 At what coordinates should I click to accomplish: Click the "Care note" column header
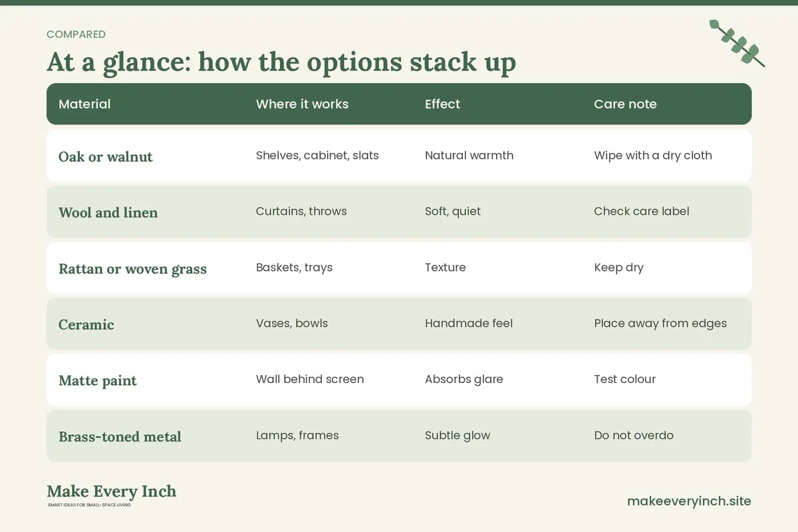[x=625, y=104]
